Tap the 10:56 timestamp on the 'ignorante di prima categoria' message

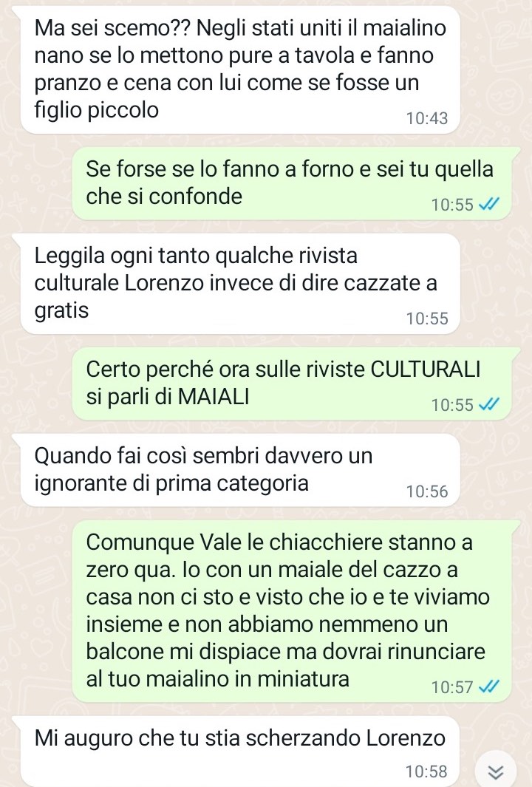(426, 491)
